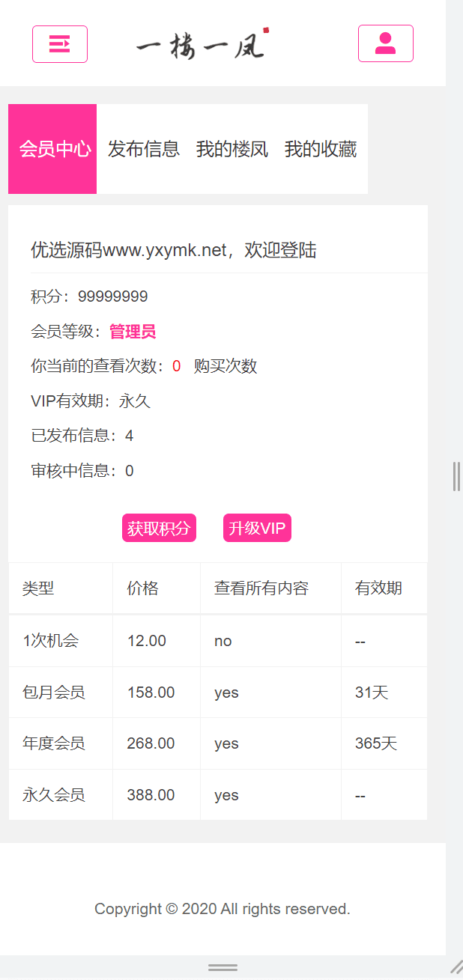Click the 购买次数 link

pos(226,366)
